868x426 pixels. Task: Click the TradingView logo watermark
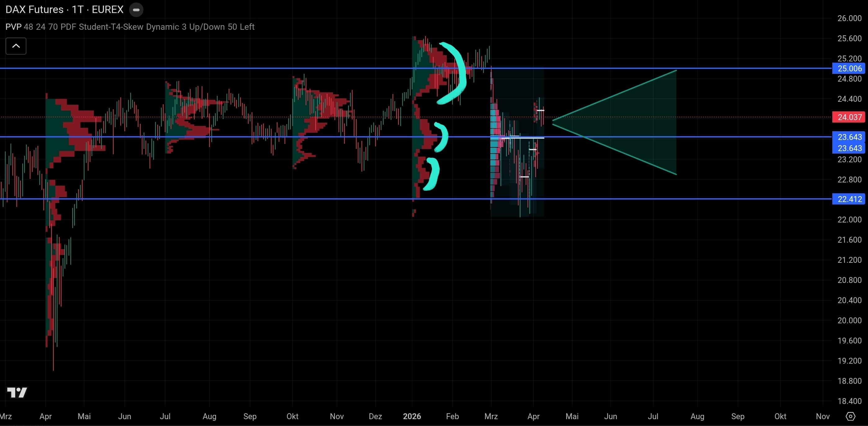(16, 392)
